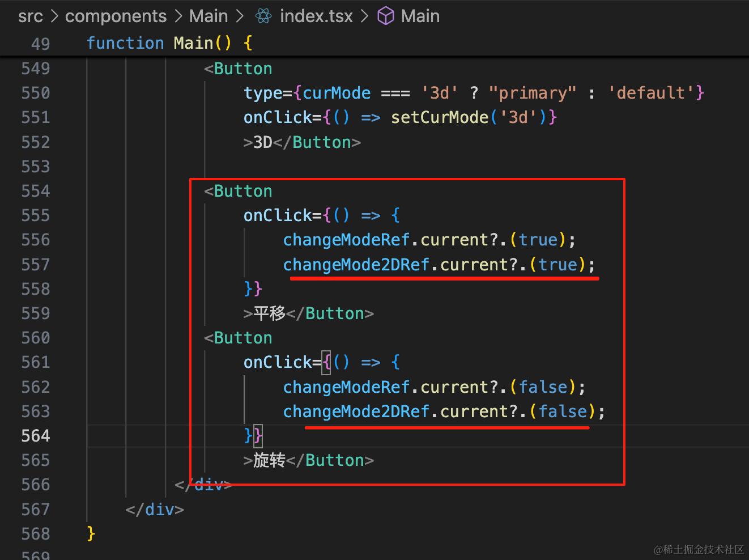This screenshot has height=560, width=749.
Task: Click the React icon beside index.tsx
Action: pos(263,16)
